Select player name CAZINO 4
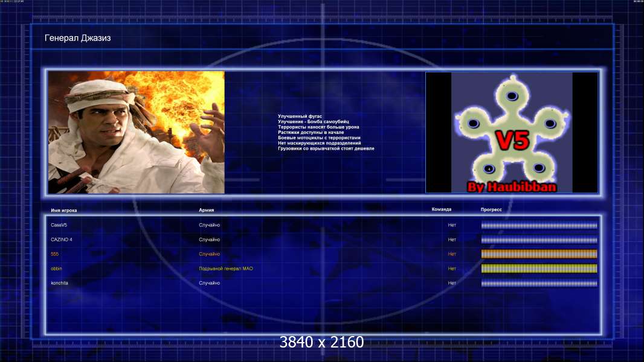Viewport: 644px width, 362px height. pyautogui.click(x=62, y=240)
